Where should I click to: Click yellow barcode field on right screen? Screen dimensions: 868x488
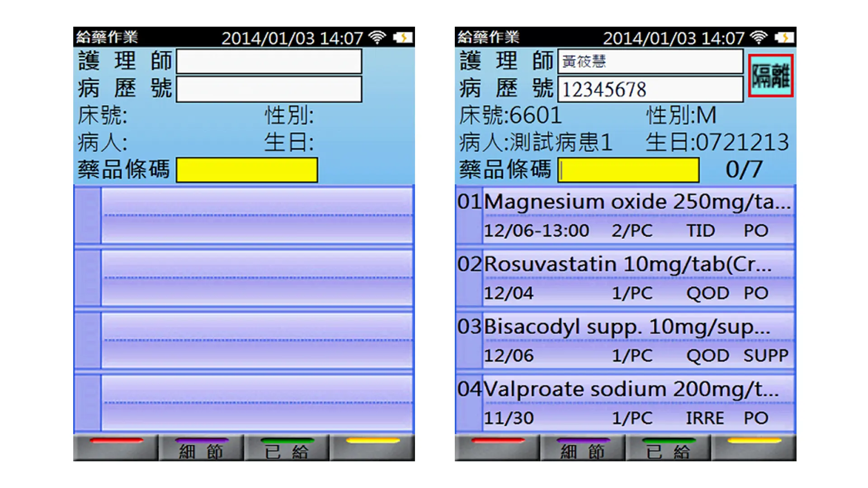628,170
